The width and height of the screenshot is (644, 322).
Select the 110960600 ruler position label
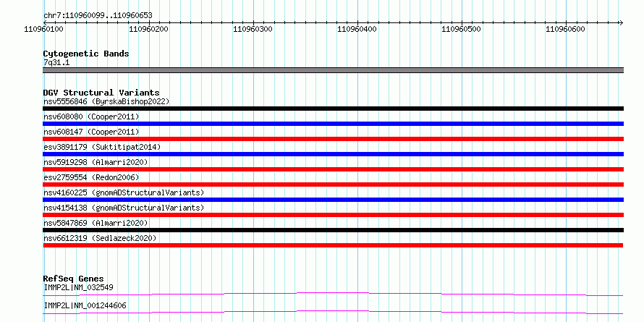click(x=566, y=30)
